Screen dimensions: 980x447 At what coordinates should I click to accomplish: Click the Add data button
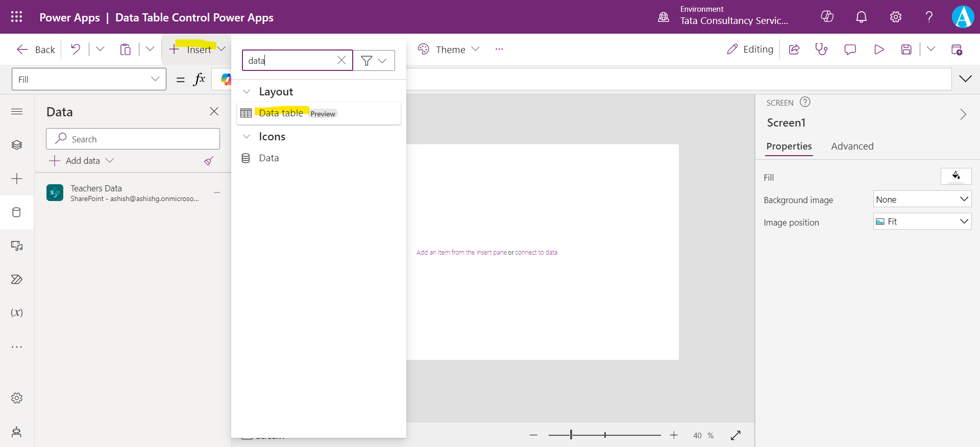[82, 161]
